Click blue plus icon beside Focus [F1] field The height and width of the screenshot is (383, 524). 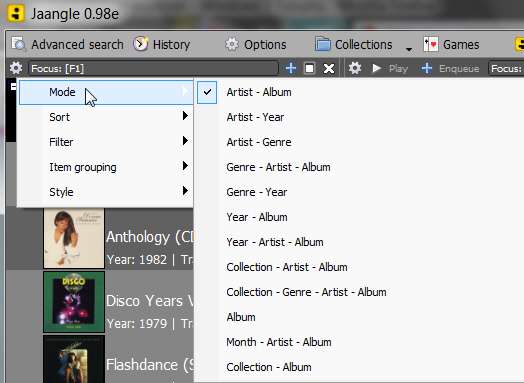[x=291, y=68]
